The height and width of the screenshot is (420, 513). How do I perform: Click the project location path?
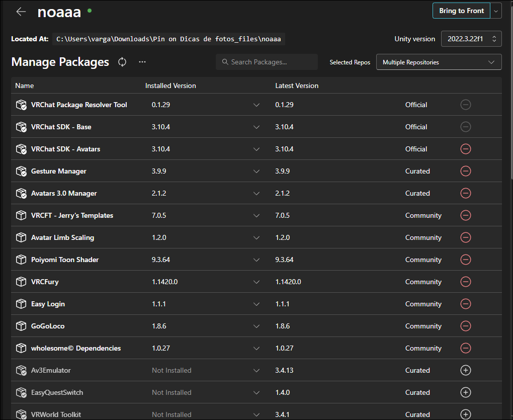(168, 39)
